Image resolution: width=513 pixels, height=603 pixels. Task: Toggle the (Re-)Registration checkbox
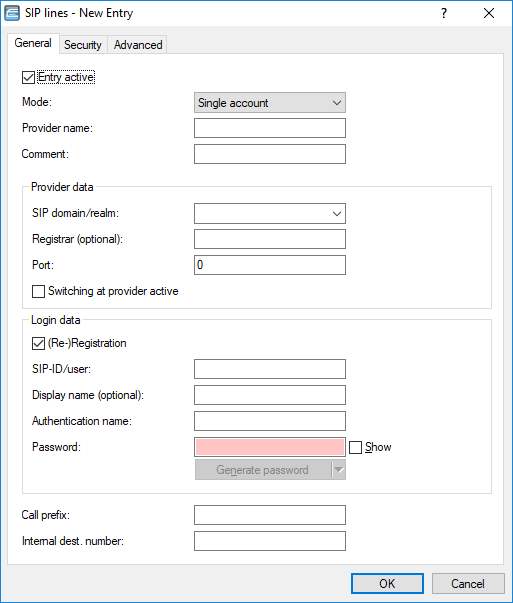pyautogui.click(x=38, y=343)
